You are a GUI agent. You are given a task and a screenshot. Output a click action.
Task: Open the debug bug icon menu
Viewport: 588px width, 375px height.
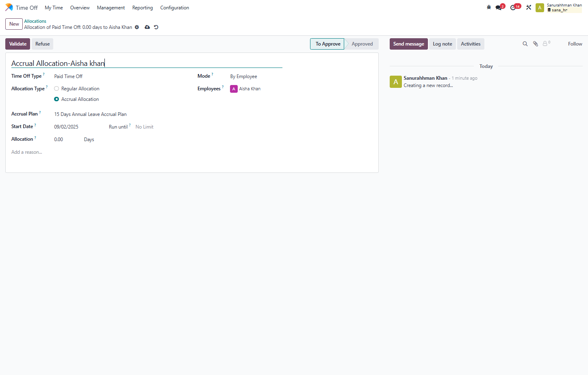click(489, 7)
